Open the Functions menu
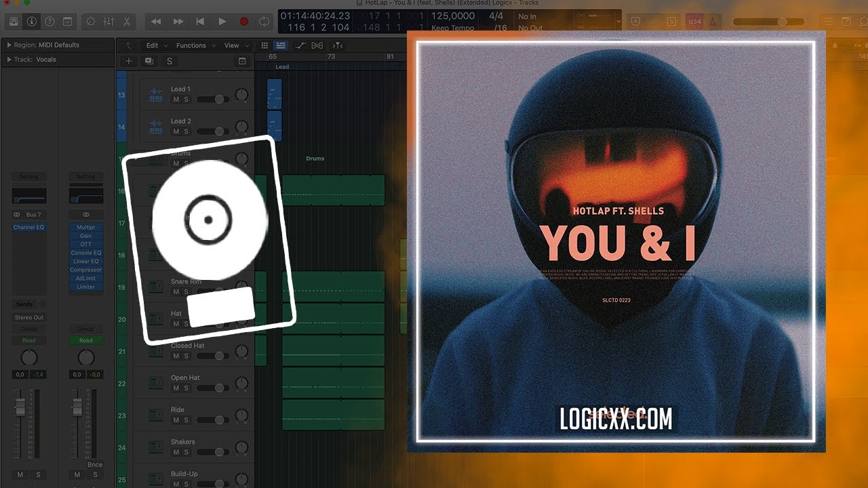The image size is (868, 488). click(x=195, y=45)
